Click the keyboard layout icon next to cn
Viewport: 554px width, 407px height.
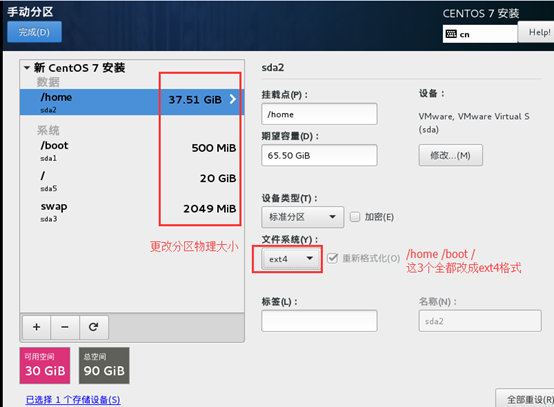(x=451, y=34)
